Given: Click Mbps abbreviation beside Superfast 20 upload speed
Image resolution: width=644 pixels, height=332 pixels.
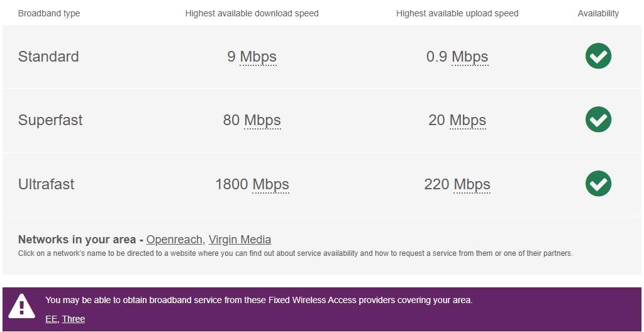Looking at the screenshot, I should point(467,120).
